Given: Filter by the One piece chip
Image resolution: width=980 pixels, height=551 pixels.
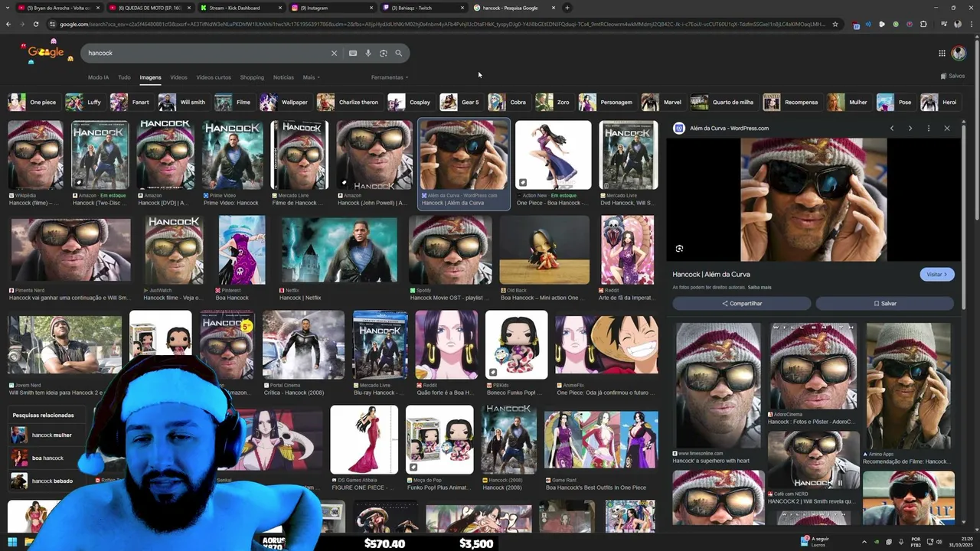Looking at the screenshot, I should 33,103.
